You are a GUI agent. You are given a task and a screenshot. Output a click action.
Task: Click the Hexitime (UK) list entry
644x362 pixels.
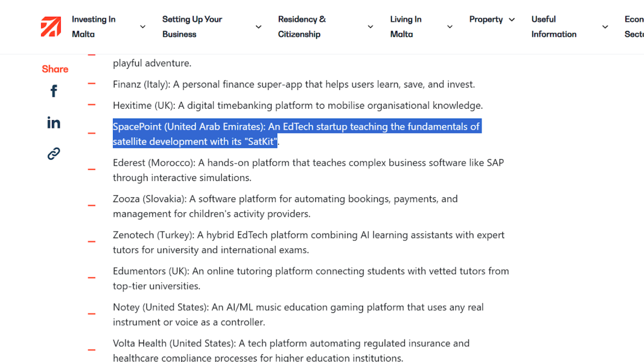[298, 105]
